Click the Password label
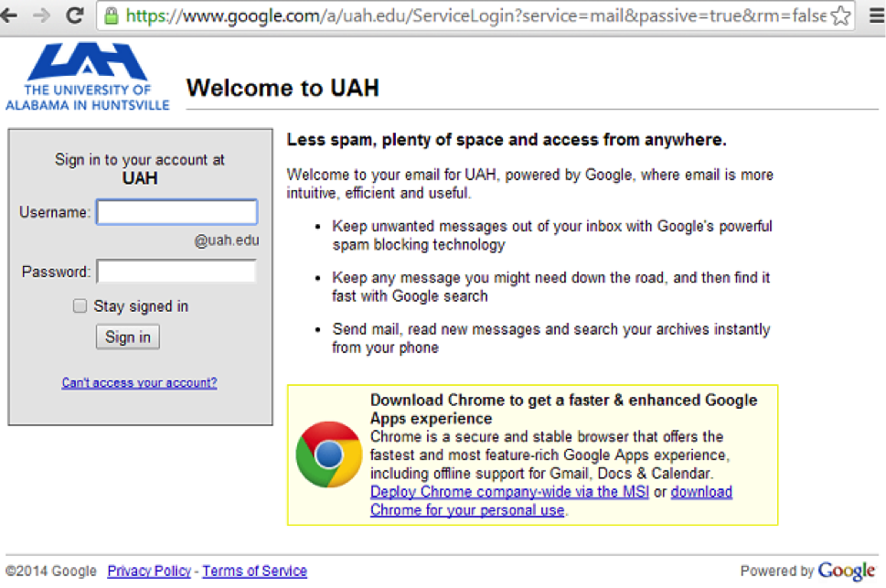 coord(56,272)
